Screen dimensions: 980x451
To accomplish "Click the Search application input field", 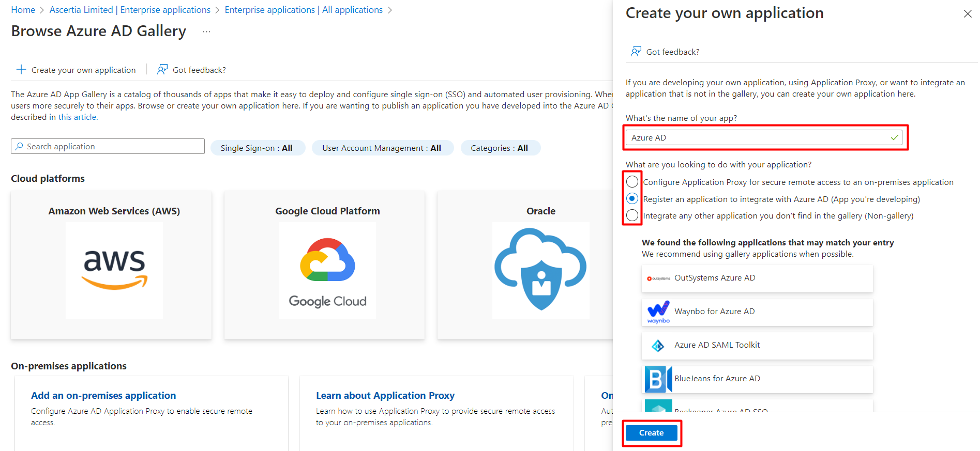I will [108, 146].
